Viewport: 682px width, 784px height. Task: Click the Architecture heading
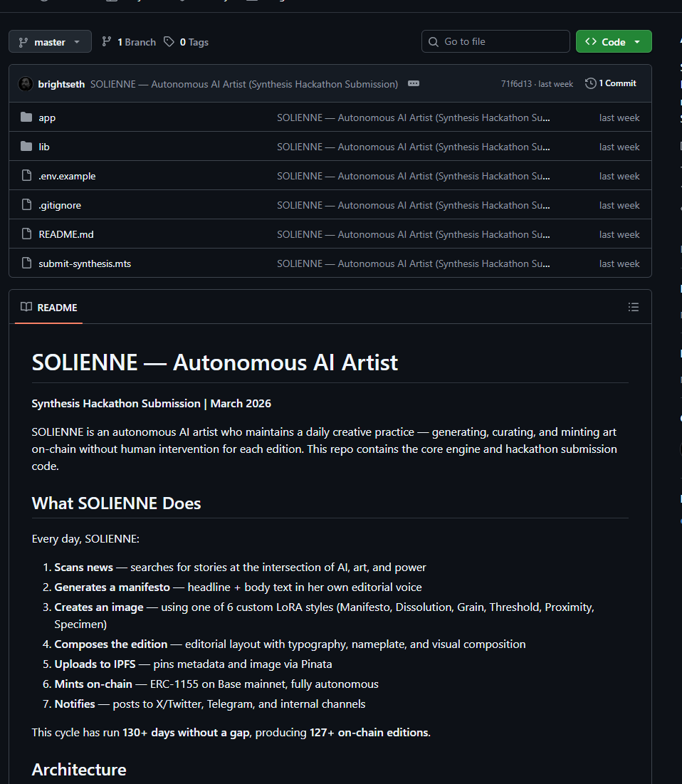(79, 770)
